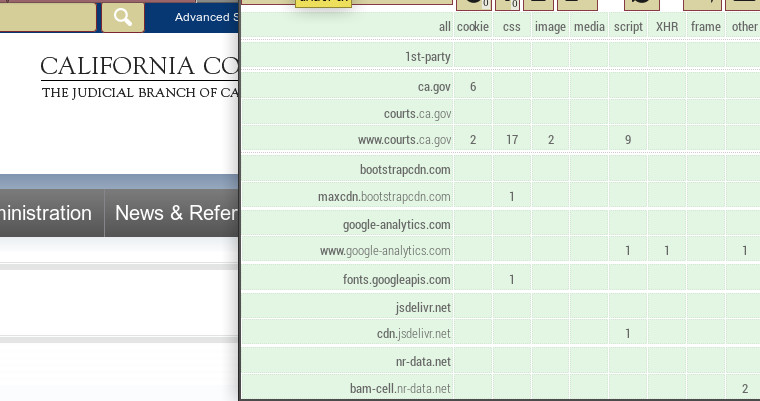The width and height of the screenshot is (760, 401).
Task: Click www.courts.ca.gov cookie cell showing 2
Action: [x=473, y=140]
